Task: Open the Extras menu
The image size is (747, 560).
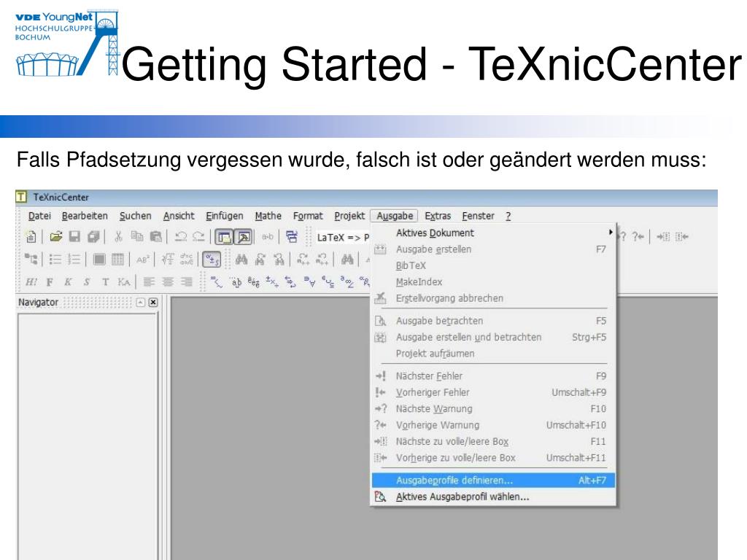Action: coord(438,216)
